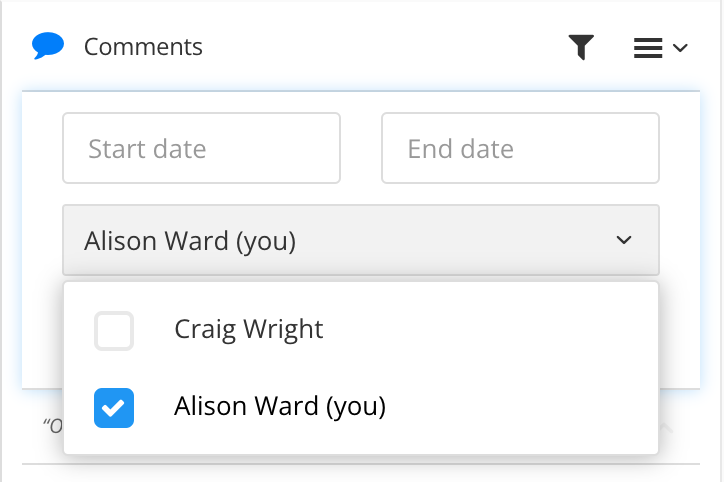The height and width of the screenshot is (482, 724).
Task: Click the empty square box beside Craig Wright
Action: point(114,330)
